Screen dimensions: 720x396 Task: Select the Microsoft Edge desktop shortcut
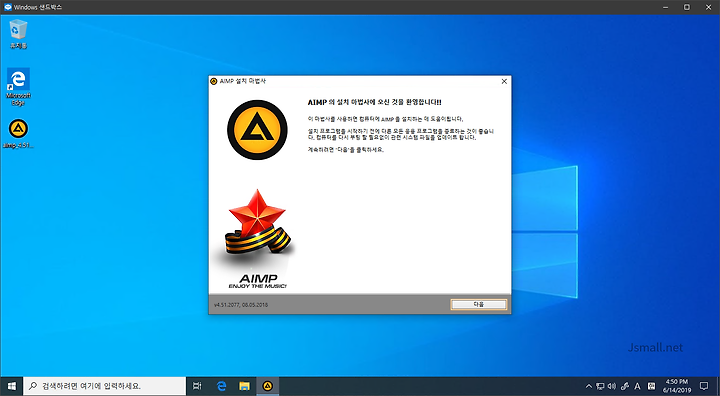[x=18, y=87]
